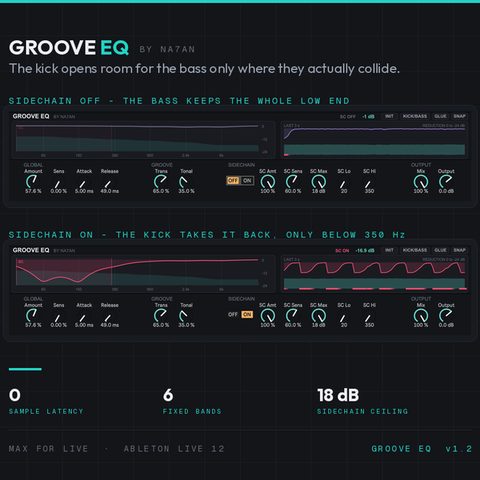
Task: Click Release knob in Sidechain On panel
Action: click(108, 318)
